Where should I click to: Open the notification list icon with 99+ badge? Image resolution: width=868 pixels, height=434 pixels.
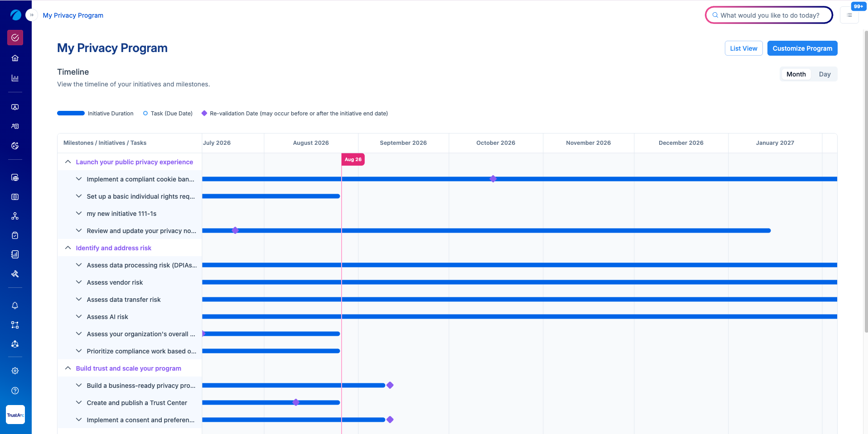click(x=849, y=15)
